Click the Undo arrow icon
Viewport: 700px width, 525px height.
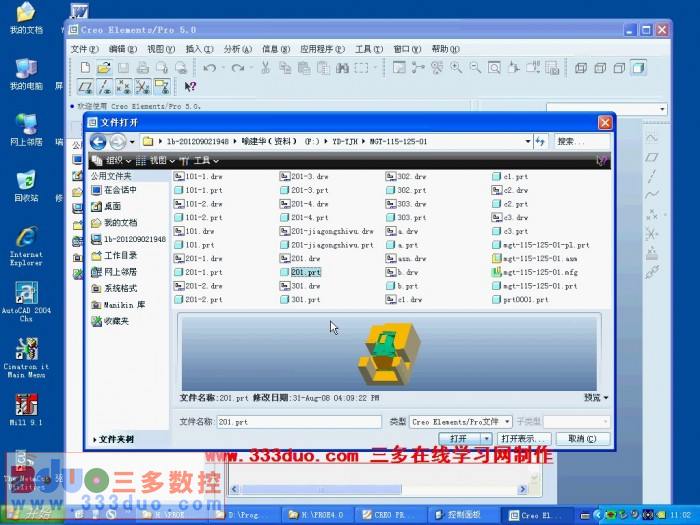pos(209,68)
